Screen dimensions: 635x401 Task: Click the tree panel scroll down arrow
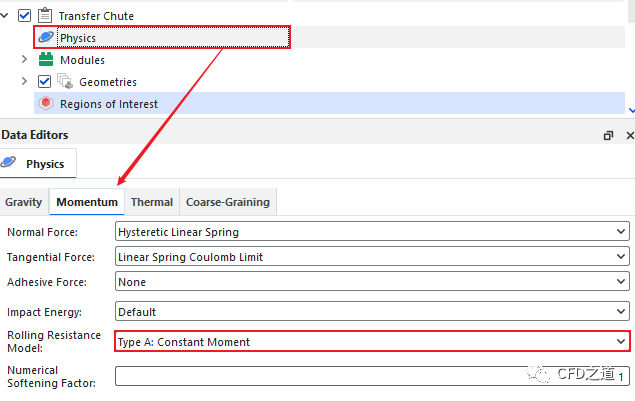631,110
